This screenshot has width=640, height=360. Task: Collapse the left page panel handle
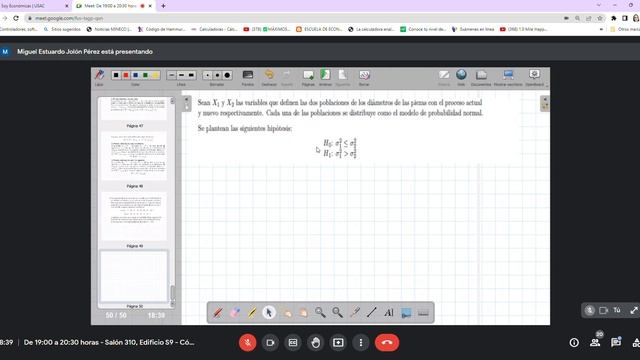pos(187,103)
